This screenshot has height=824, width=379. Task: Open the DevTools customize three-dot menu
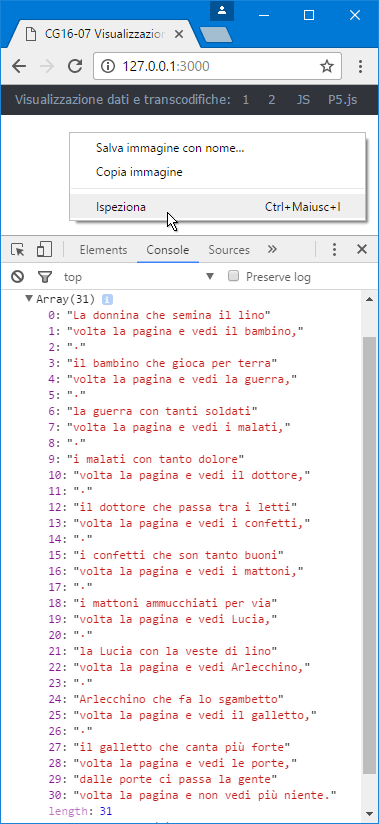[x=334, y=250]
